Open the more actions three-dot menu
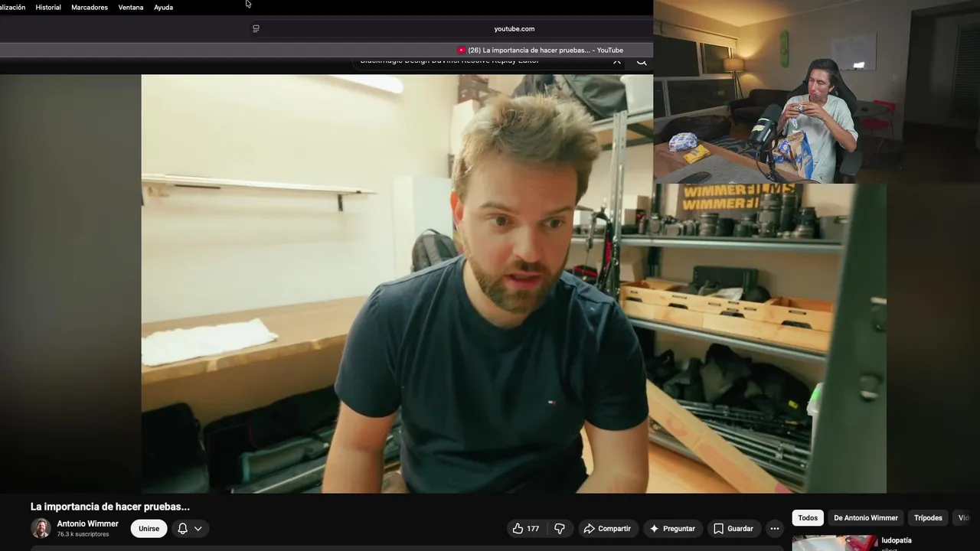The width and height of the screenshot is (980, 551). tap(775, 528)
